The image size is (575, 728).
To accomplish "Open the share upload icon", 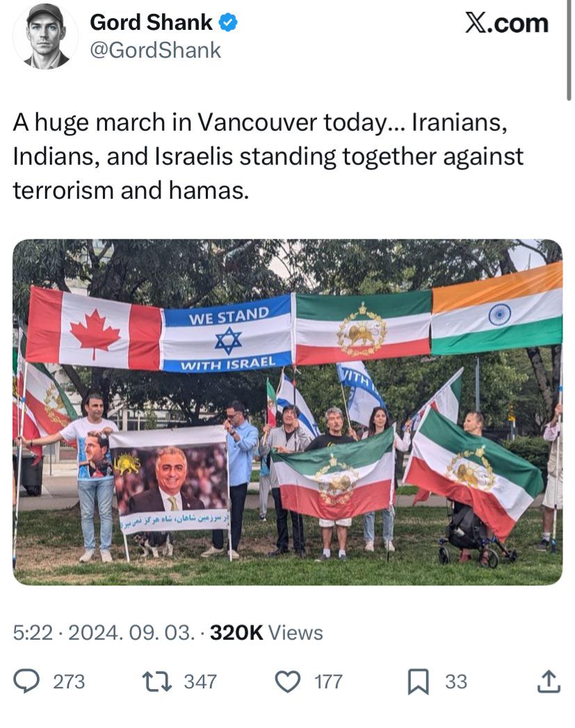I will click(549, 681).
